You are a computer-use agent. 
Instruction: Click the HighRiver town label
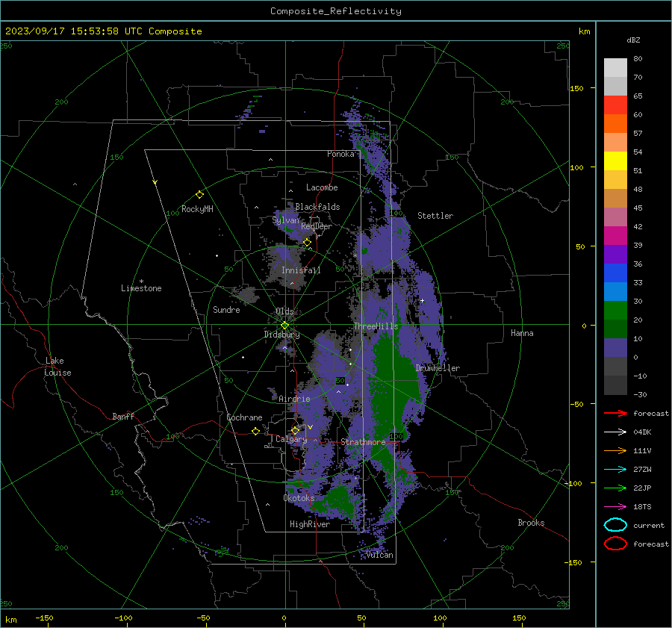tap(310, 524)
